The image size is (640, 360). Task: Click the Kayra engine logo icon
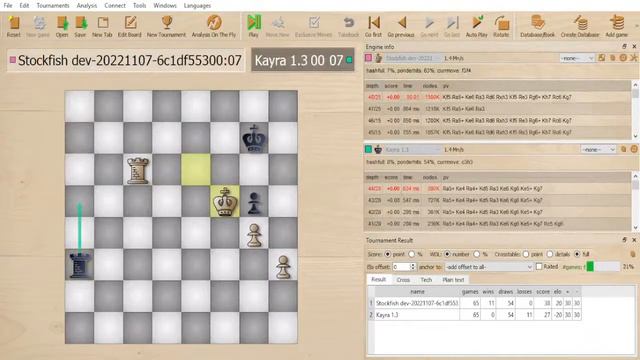coord(378,149)
